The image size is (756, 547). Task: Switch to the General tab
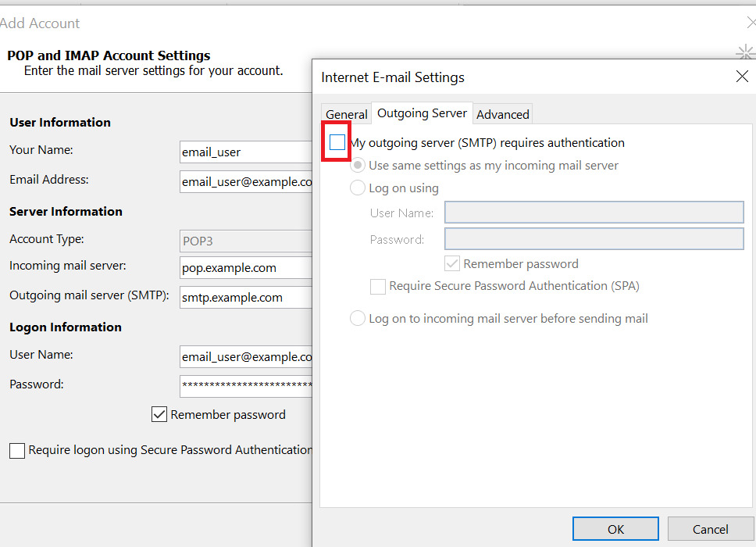pyautogui.click(x=345, y=113)
